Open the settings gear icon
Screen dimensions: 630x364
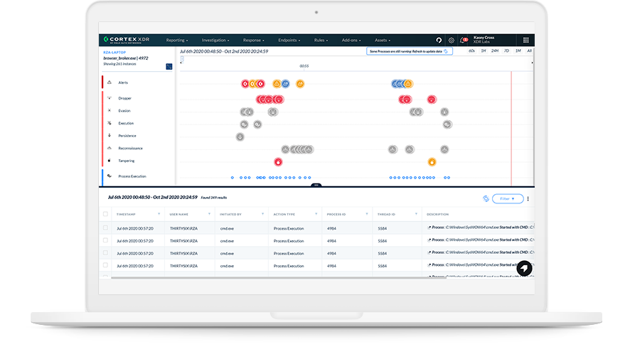(x=451, y=41)
